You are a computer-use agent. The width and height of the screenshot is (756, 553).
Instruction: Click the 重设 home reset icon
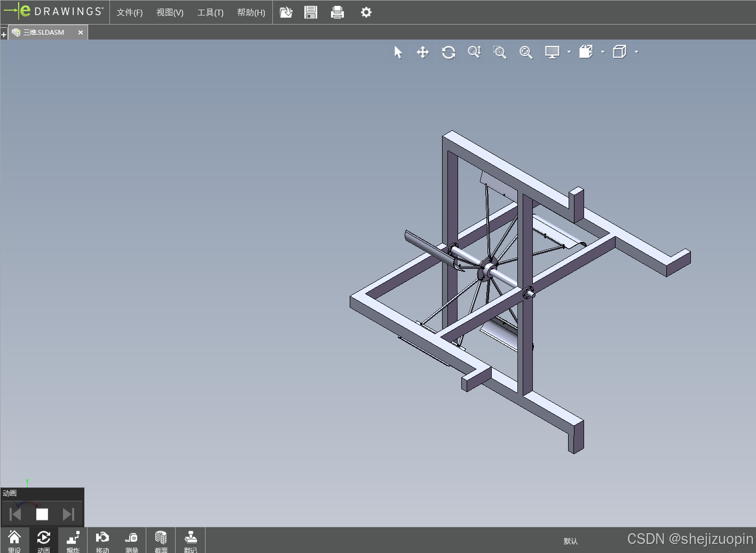[14, 540]
